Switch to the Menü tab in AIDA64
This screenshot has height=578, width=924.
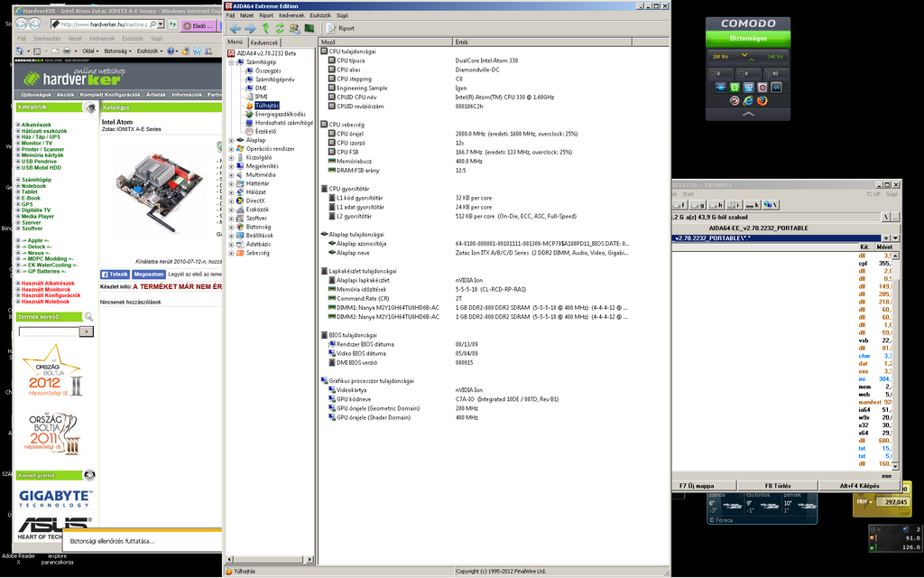[x=236, y=42]
